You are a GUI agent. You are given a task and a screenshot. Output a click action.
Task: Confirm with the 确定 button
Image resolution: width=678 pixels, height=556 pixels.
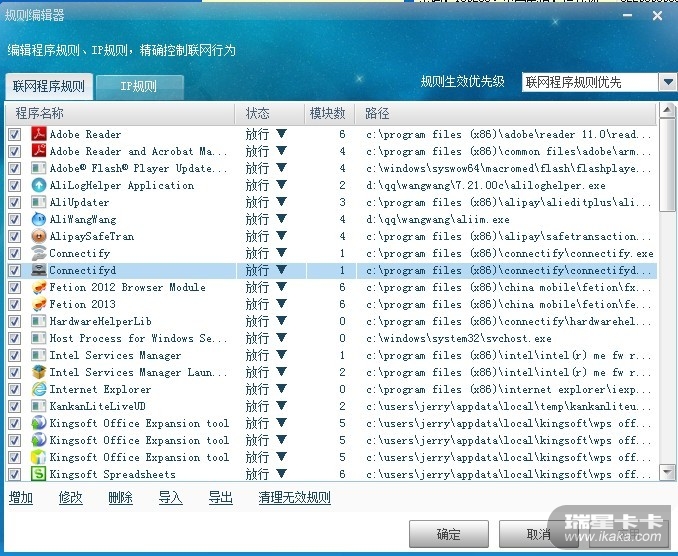pyautogui.click(x=449, y=534)
